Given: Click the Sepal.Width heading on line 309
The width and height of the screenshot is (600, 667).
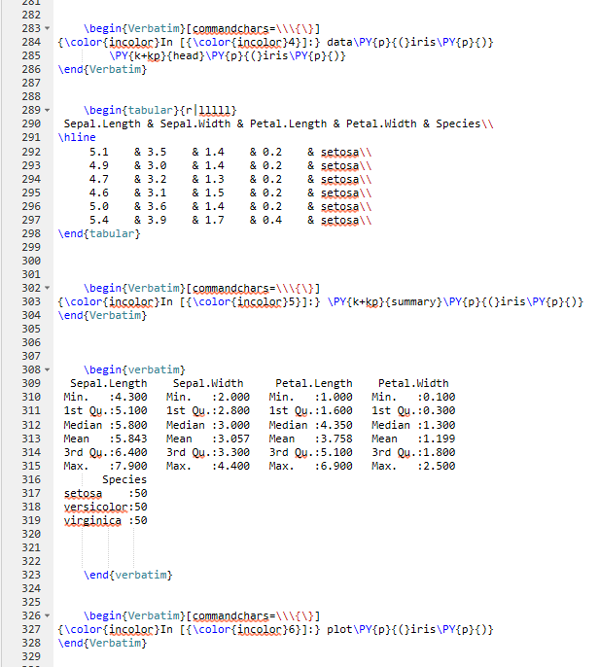Looking at the screenshot, I should click(208, 383).
